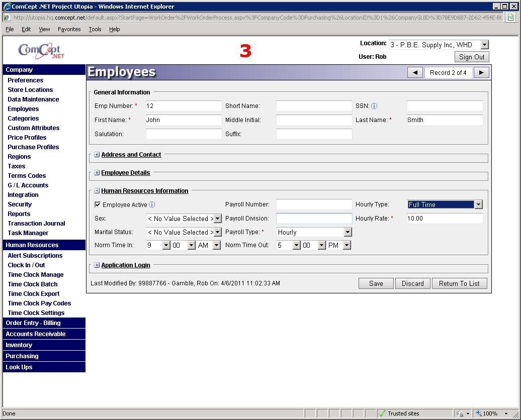Click the page compatibility icon in address bar
Viewport: 521px width, 420px height.
pyautogui.click(x=510, y=17)
